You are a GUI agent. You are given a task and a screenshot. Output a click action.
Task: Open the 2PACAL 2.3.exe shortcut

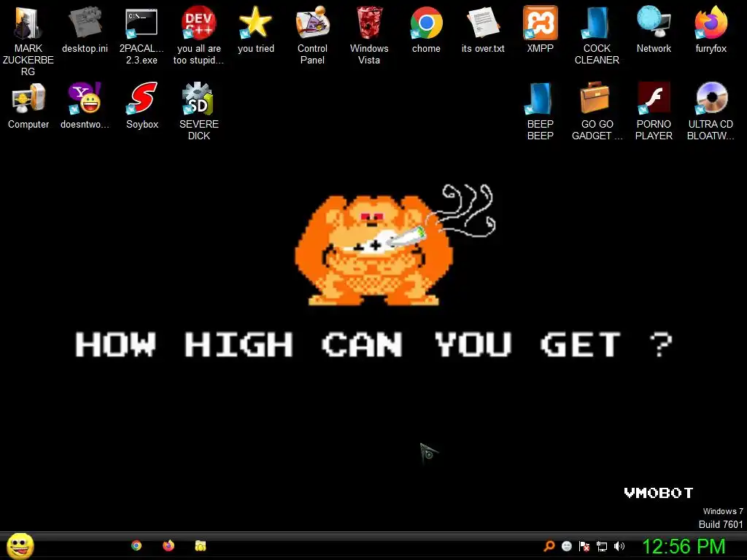click(x=142, y=23)
